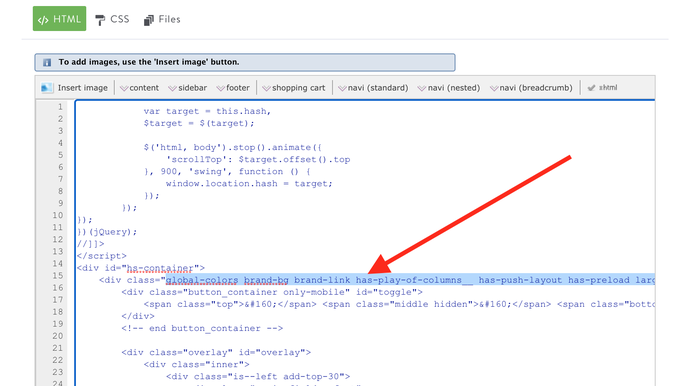Click the line "'scrollTop': $target.offset().top"

pyautogui.click(x=258, y=160)
